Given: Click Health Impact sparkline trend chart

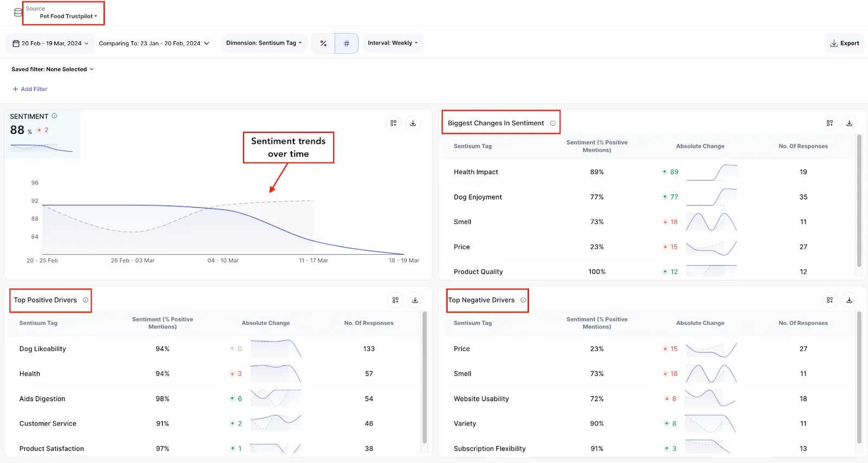Looking at the screenshot, I should tap(712, 172).
